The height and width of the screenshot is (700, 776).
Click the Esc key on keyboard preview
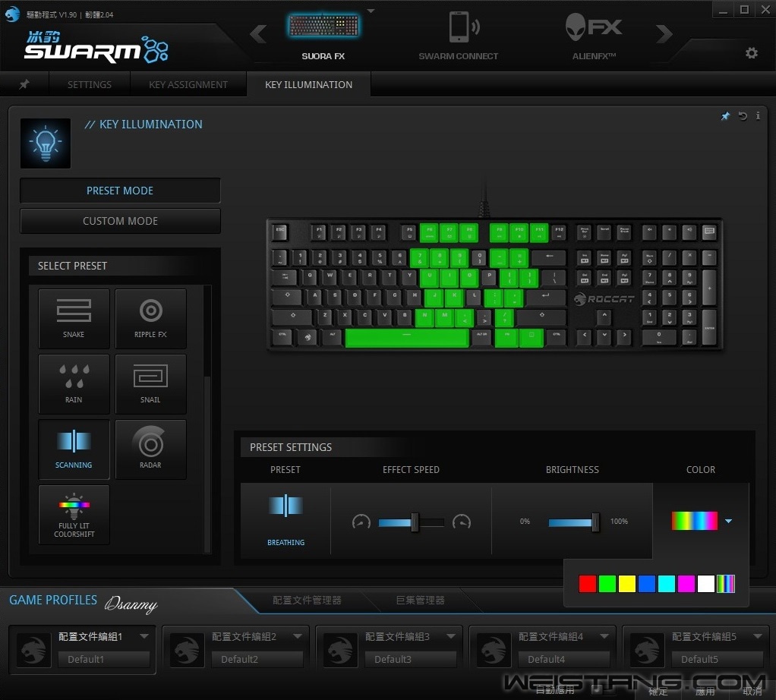click(x=280, y=232)
